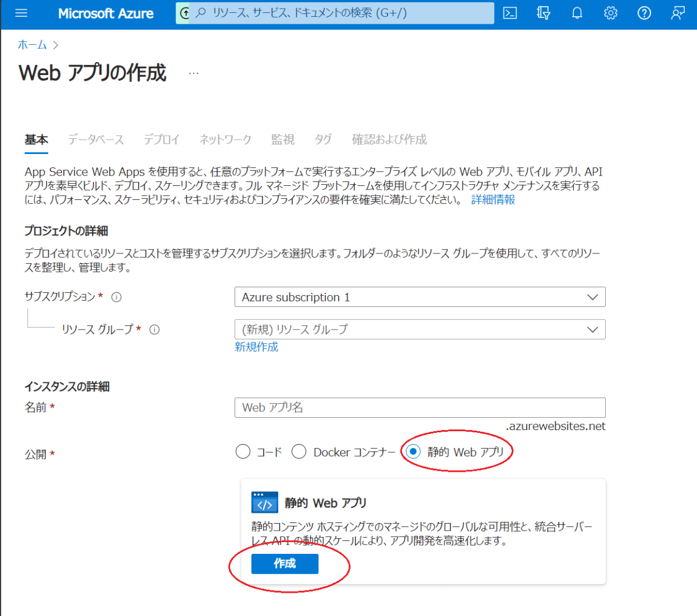Open the feedback icon in header

[x=678, y=13]
